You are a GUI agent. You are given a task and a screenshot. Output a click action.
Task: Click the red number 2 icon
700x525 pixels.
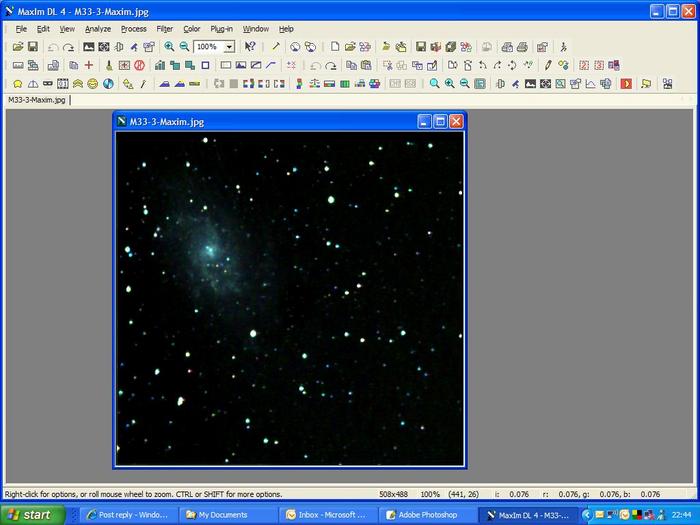click(x=584, y=65)
